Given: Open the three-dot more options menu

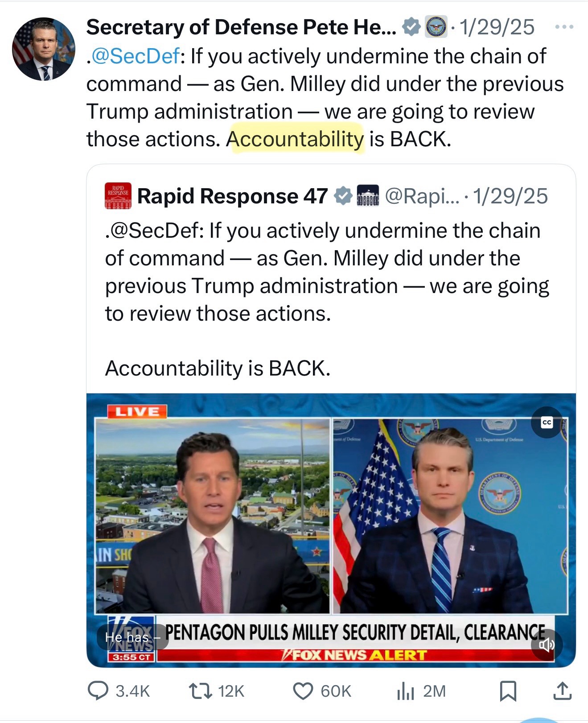Looking at the screenshot, I should pos(564,27).
